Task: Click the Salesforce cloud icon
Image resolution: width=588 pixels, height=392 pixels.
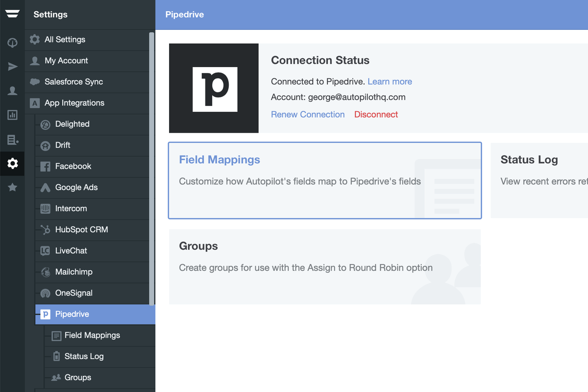Action: pos(35,82)
